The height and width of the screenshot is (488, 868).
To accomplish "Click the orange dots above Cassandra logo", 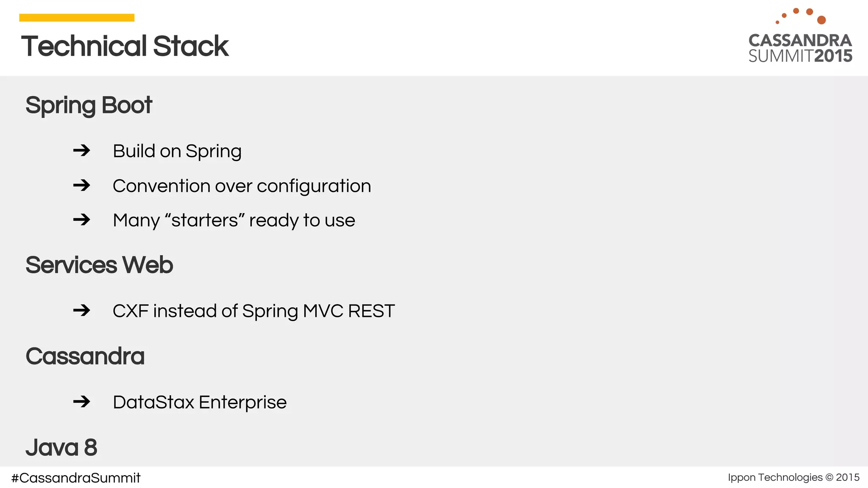I will click(x=801, y=16).
